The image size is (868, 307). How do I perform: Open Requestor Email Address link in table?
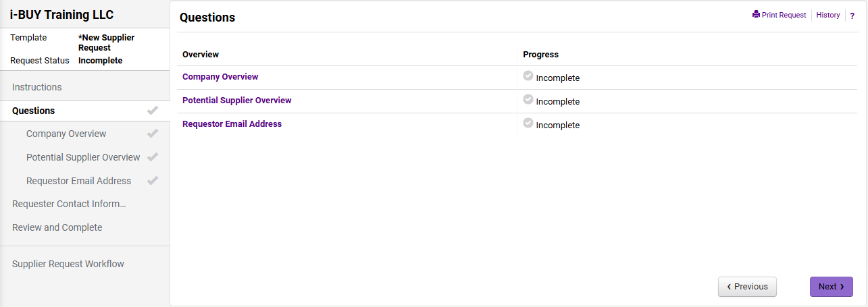point(232,124)
